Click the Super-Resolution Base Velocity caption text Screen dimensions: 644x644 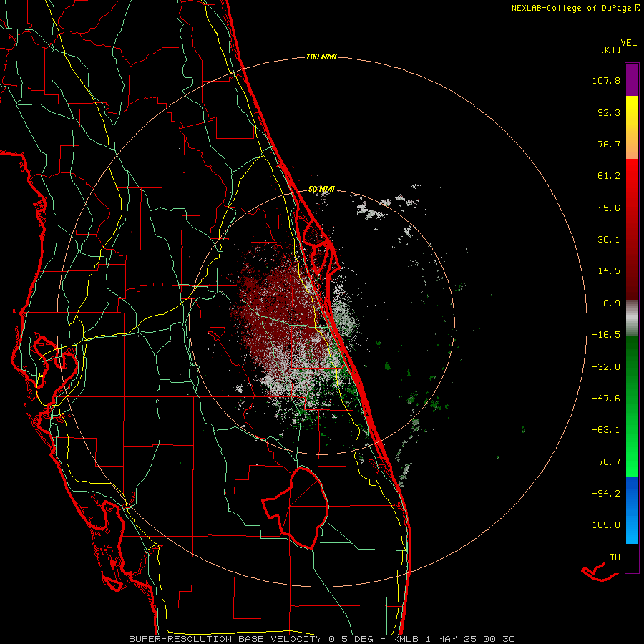pyautogui.click(x=321, y=639)
